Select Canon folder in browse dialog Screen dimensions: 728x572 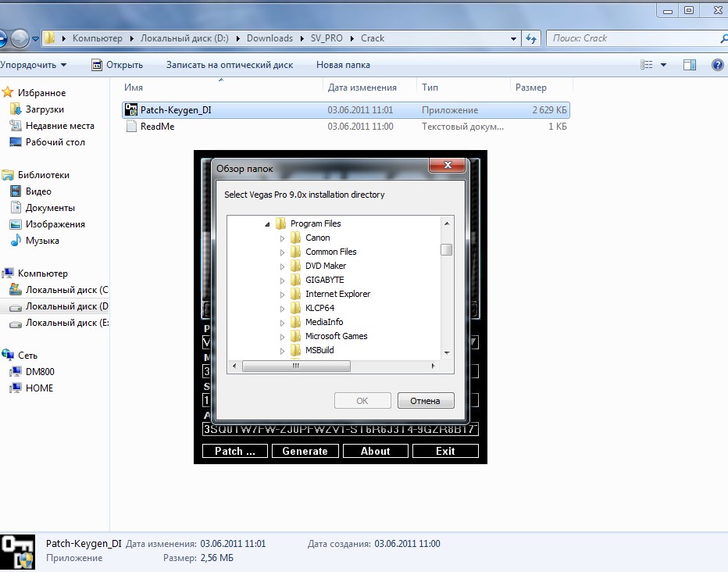tap(318, 238)
